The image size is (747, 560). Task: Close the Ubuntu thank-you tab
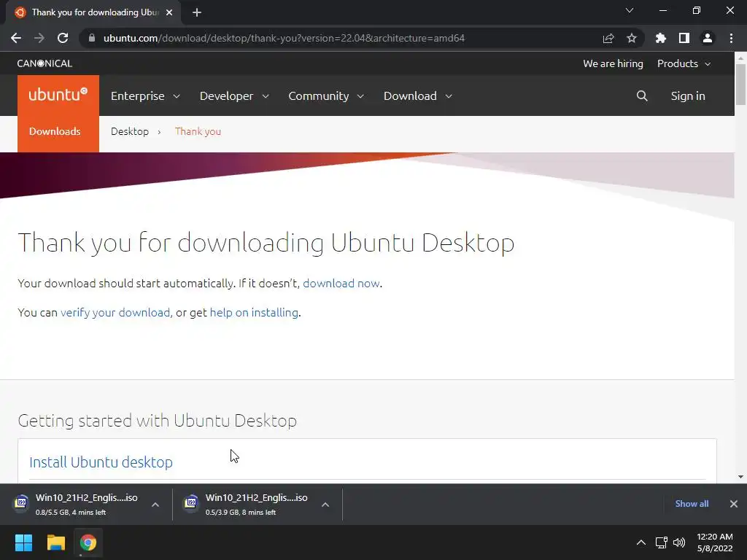pyautogui.click(x=169, y=12)
